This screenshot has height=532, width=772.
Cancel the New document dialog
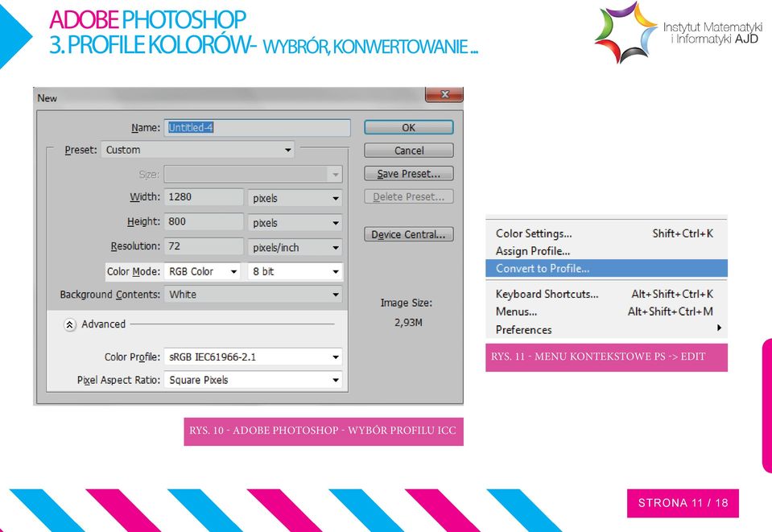[409, 151]
